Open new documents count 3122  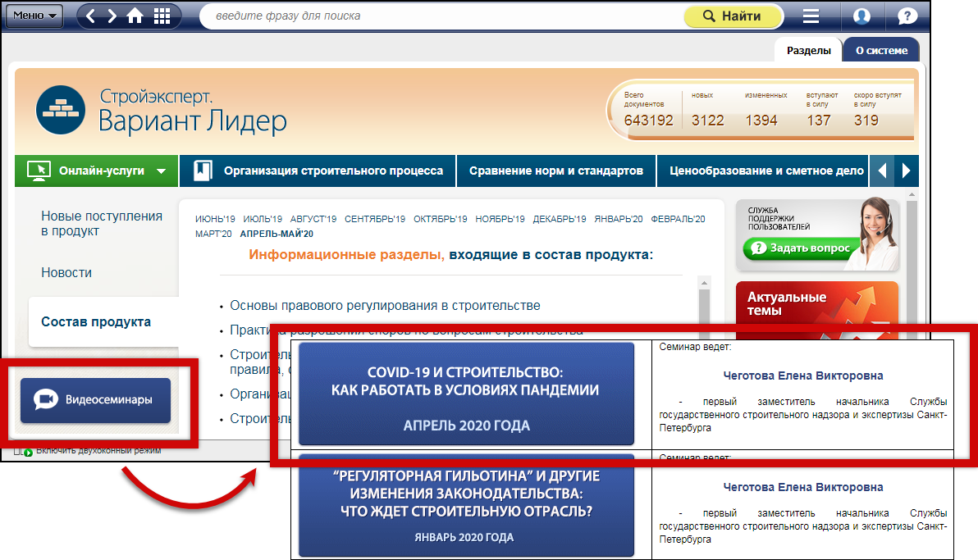[708, 121]
